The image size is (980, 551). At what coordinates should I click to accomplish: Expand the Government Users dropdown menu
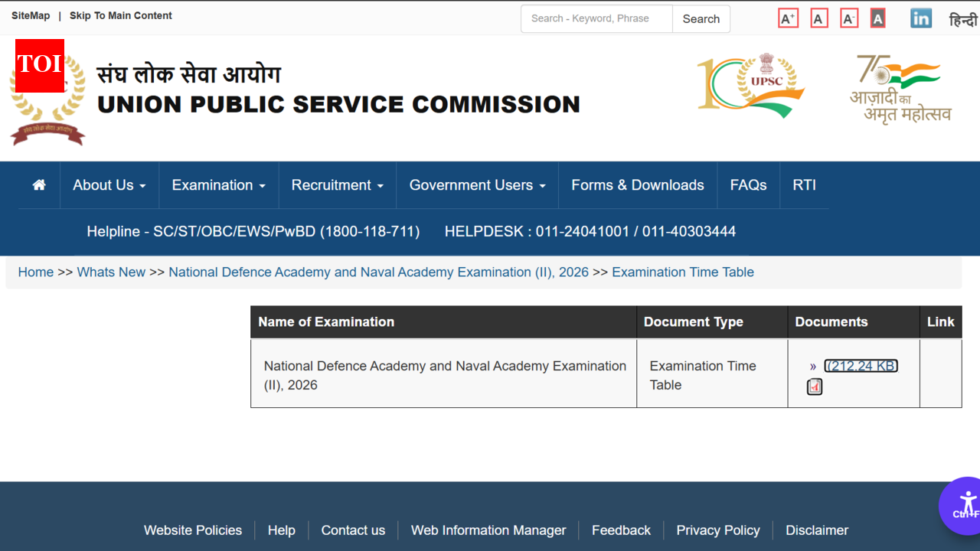pos(478,185)
